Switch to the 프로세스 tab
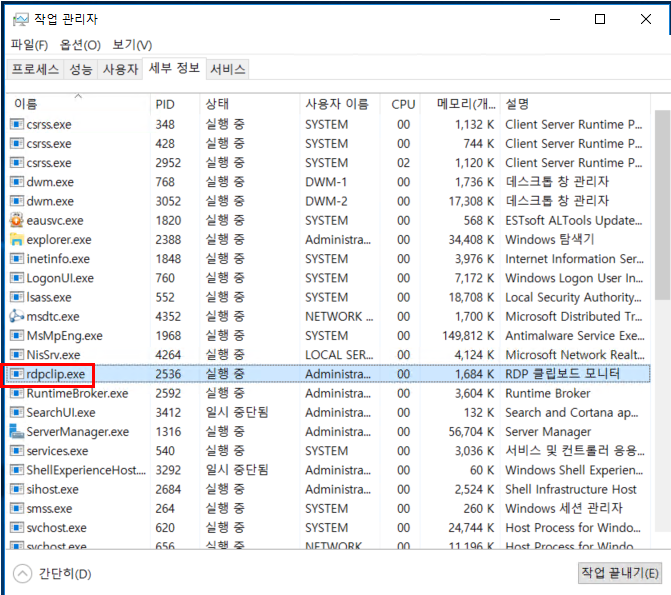Screen dimensions: 671x595 pyautogui.click(x=35, y=69)
